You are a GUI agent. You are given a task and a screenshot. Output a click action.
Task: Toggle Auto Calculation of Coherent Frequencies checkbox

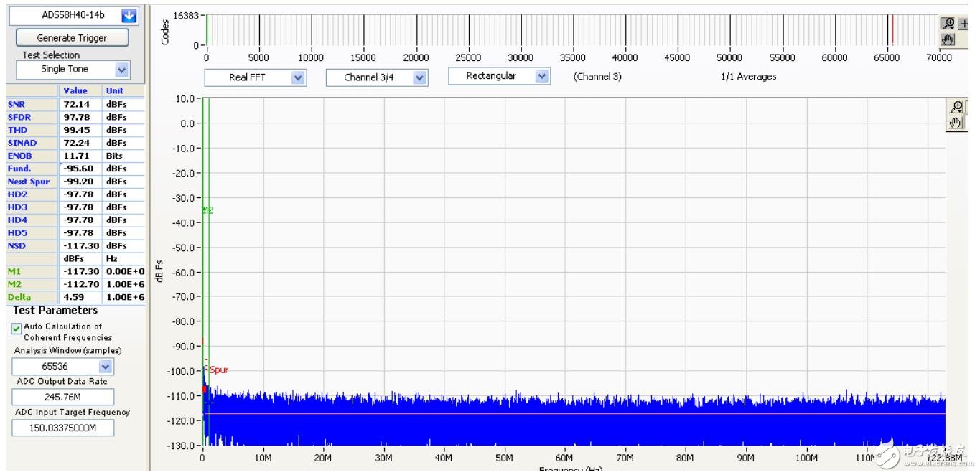pos(17,328)
